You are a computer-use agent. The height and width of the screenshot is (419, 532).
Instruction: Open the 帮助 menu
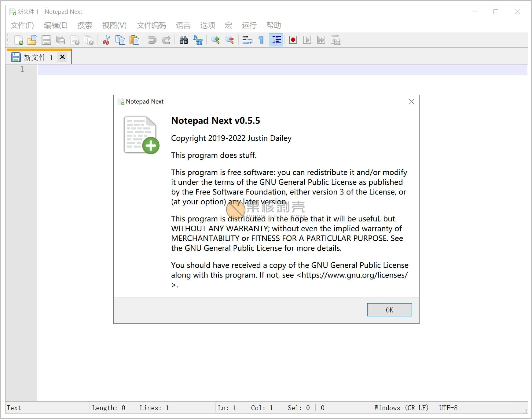tap(273, 25)
